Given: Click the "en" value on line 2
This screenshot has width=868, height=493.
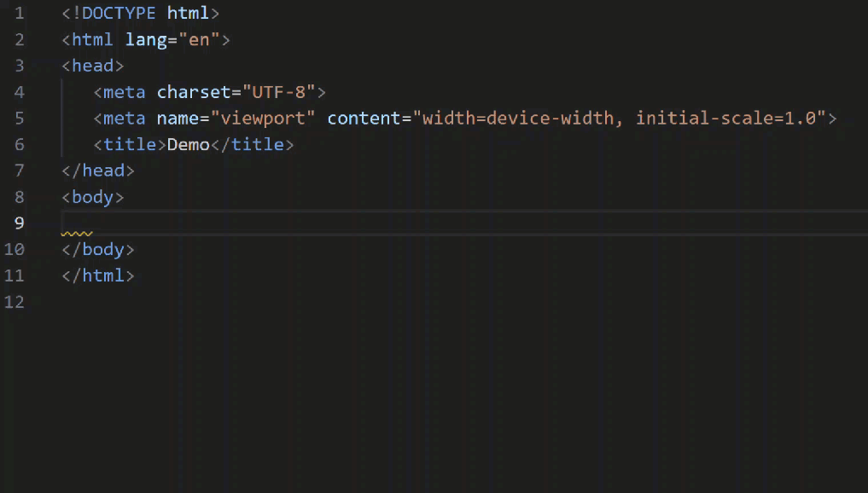Looking at the screenshot, I should tap(199, 39).
